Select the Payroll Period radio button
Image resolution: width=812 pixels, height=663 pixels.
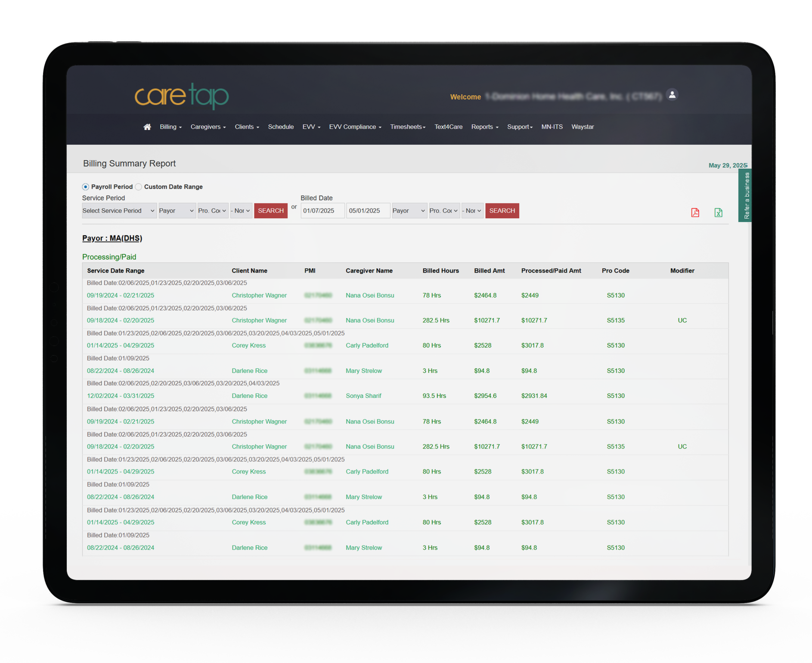coord(85,187)
